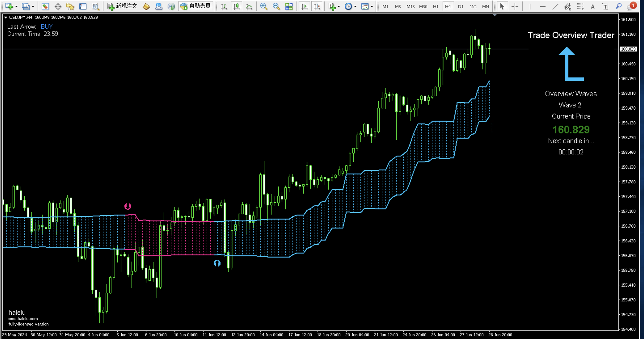Viewport: 644px width, 339px height.
Task: Switch chart to candlestick mode
Action: tap(237, 6)
